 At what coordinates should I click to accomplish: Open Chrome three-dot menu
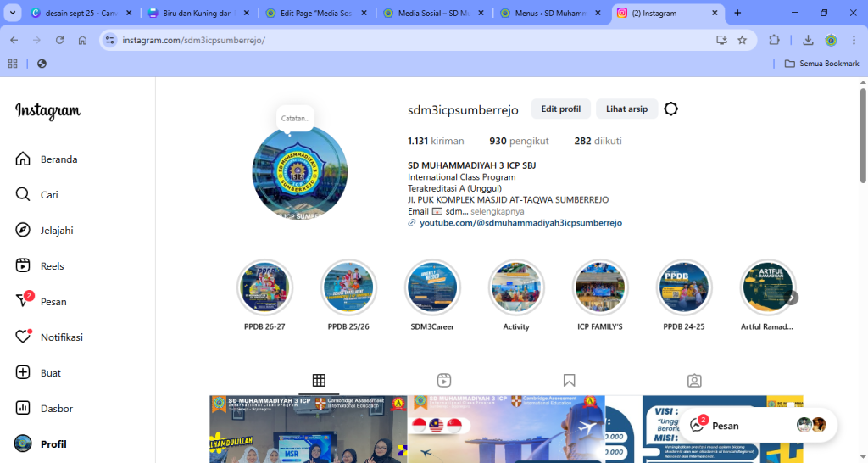854,40
